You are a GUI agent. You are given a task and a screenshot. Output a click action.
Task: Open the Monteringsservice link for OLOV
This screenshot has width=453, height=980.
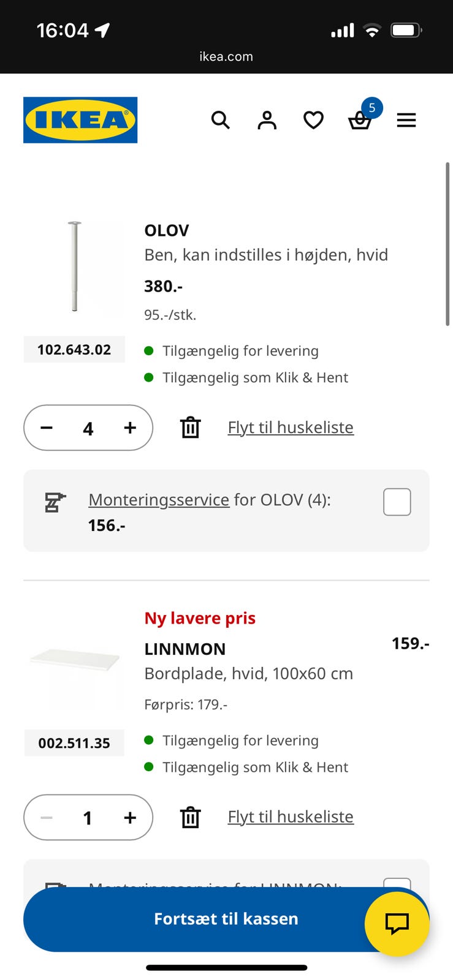(159, 500)
